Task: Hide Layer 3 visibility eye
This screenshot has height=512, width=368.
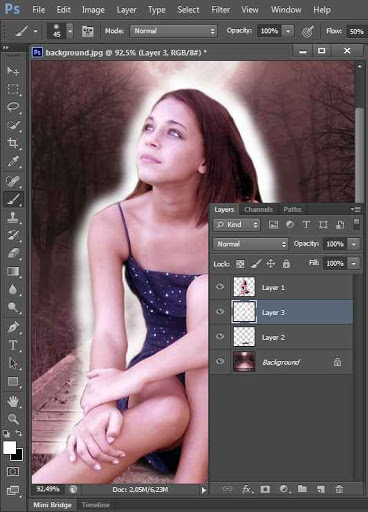Action: click(220, 311)
